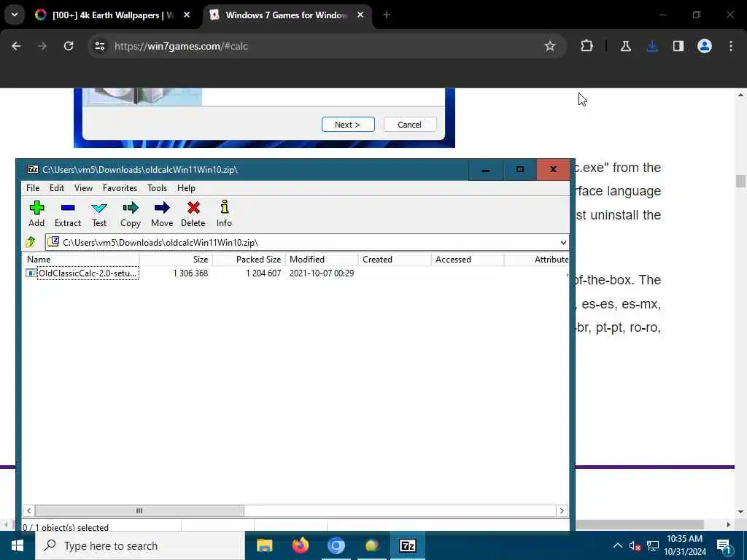The width and height of the screenshot is (747, 560).
Task: Open the 7-Zip Tools menu
Action: point(157,188)
